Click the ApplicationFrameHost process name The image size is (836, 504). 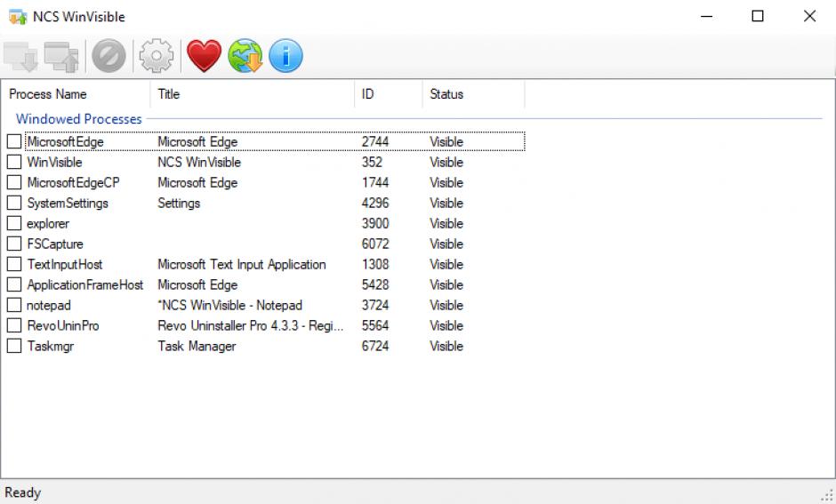(x=85, y=285)
